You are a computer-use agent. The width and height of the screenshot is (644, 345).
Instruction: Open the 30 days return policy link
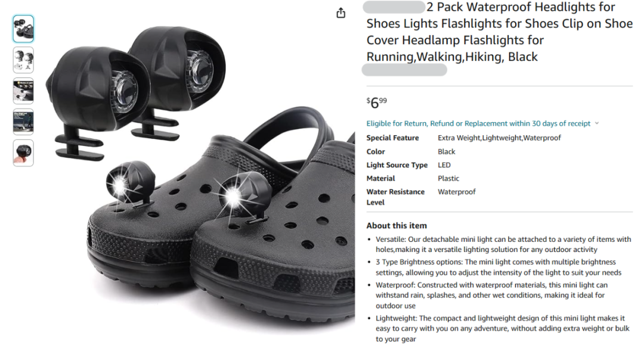coord(478,123)
